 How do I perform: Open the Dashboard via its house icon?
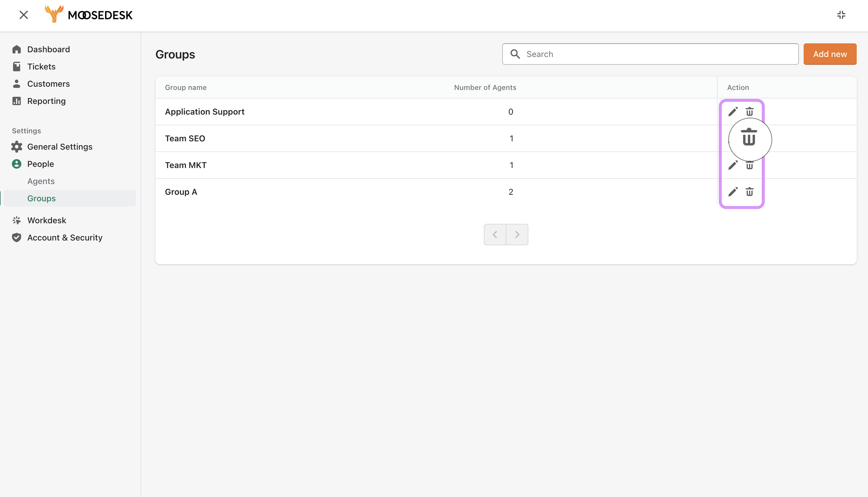16,50
